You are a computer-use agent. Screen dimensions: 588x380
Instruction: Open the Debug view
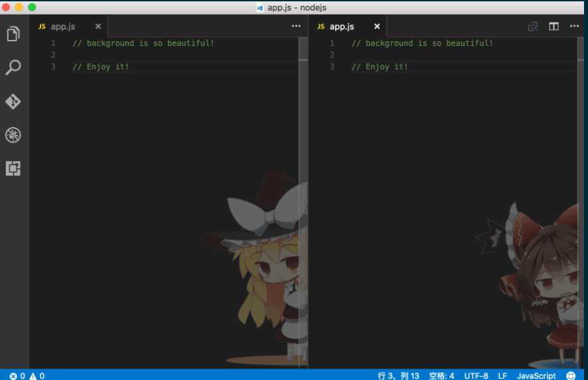[13, 135]
